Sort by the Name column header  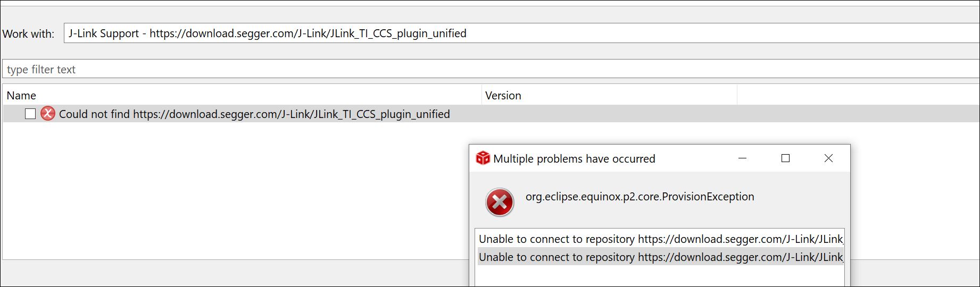[243, 95]
